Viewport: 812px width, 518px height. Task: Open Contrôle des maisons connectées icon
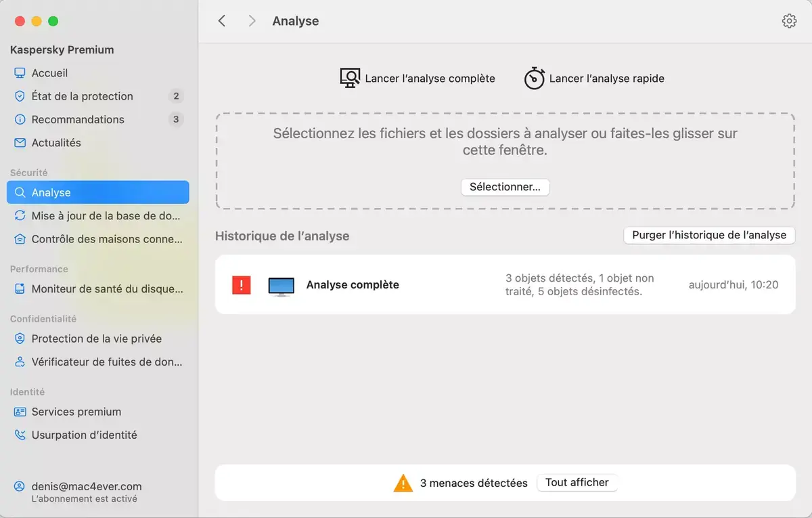20,239
